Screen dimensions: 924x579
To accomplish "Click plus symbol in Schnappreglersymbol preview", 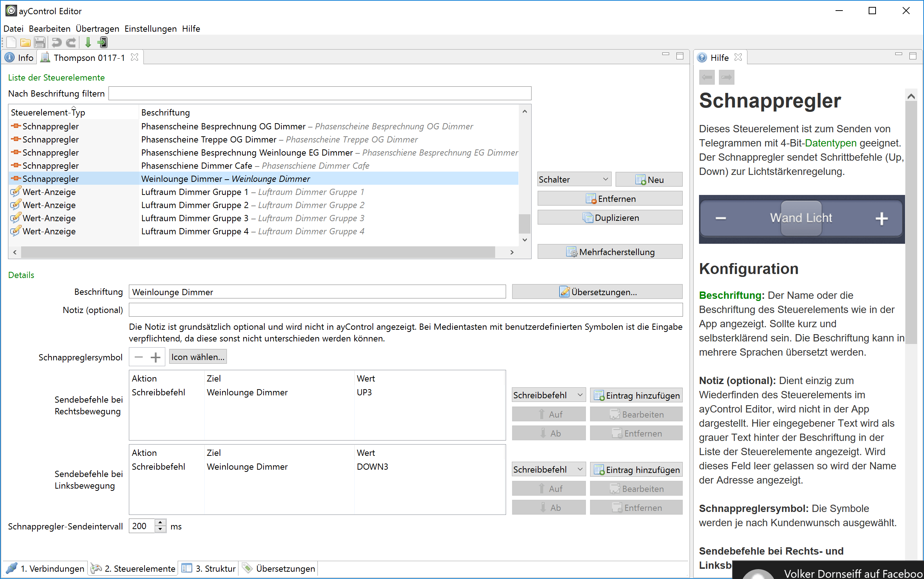I will click(155, 357).
